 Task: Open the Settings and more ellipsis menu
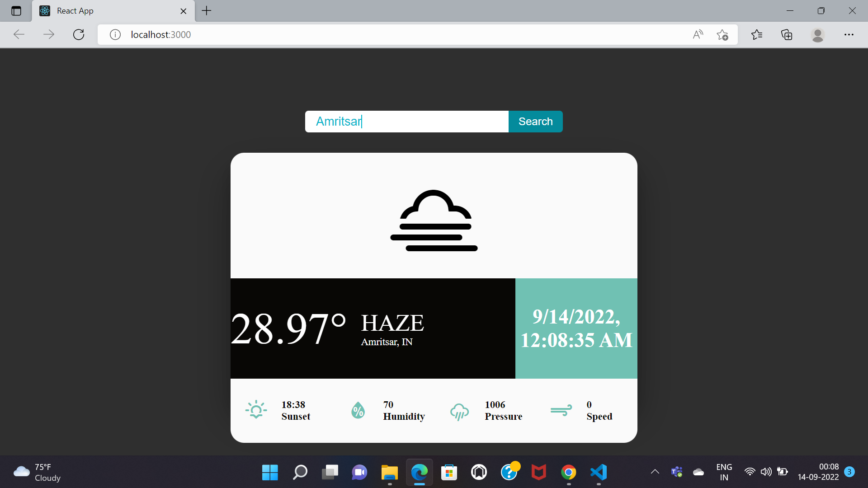click(x=849, y=34)
